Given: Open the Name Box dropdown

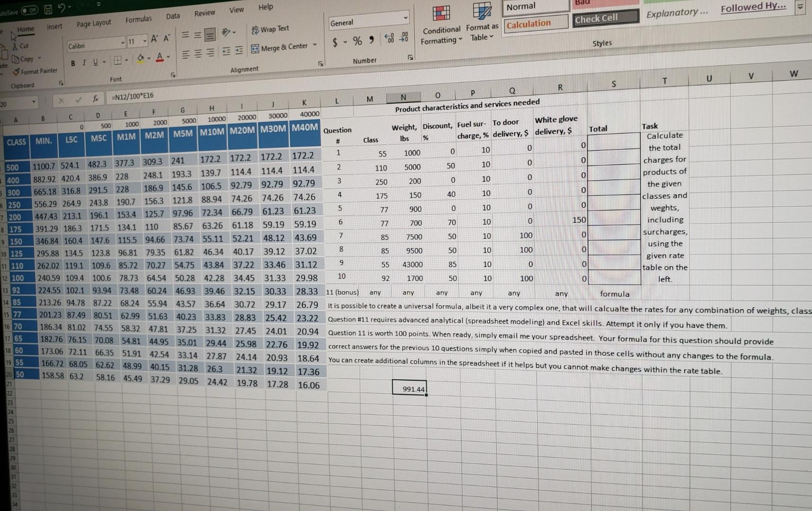Looking at the screenshot, I should (34, 102).
